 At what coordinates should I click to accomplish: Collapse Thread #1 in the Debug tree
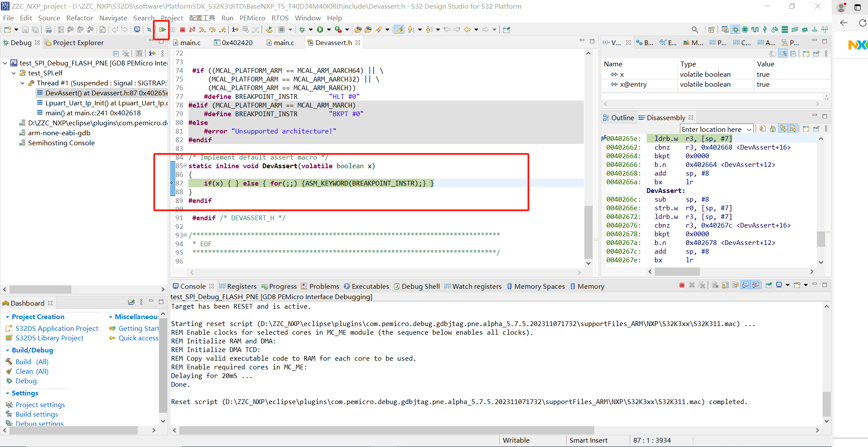[x=22, y=83]
